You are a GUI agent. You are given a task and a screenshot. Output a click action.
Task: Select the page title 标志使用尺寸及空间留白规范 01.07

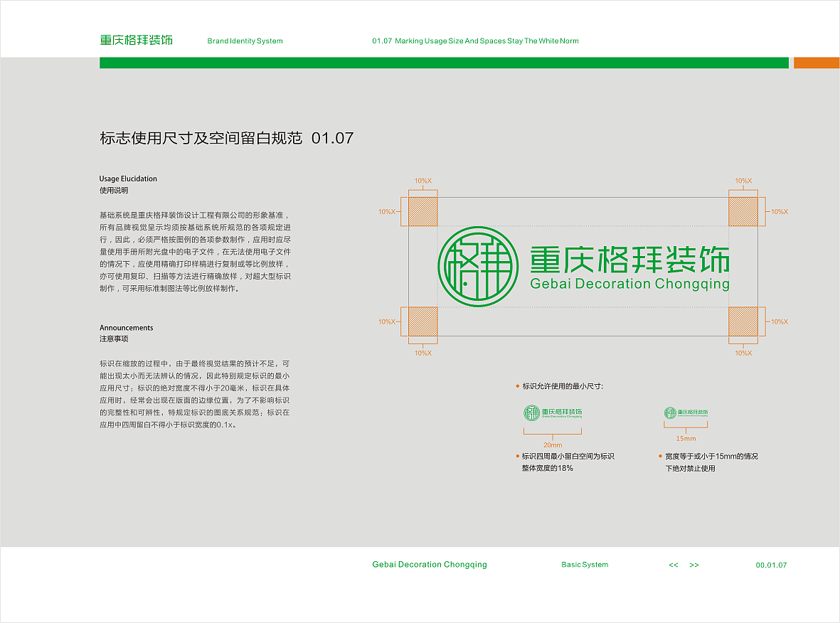click(x=227, y=138)
